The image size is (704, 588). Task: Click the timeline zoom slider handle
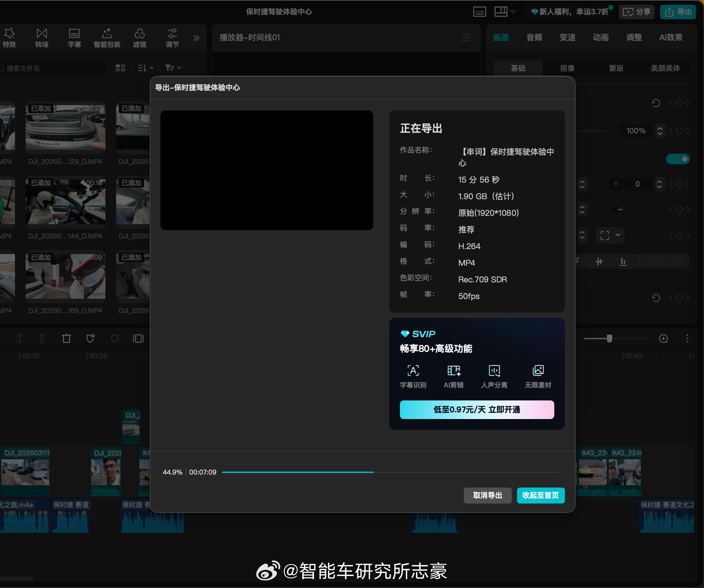click(x=610, y=338)
